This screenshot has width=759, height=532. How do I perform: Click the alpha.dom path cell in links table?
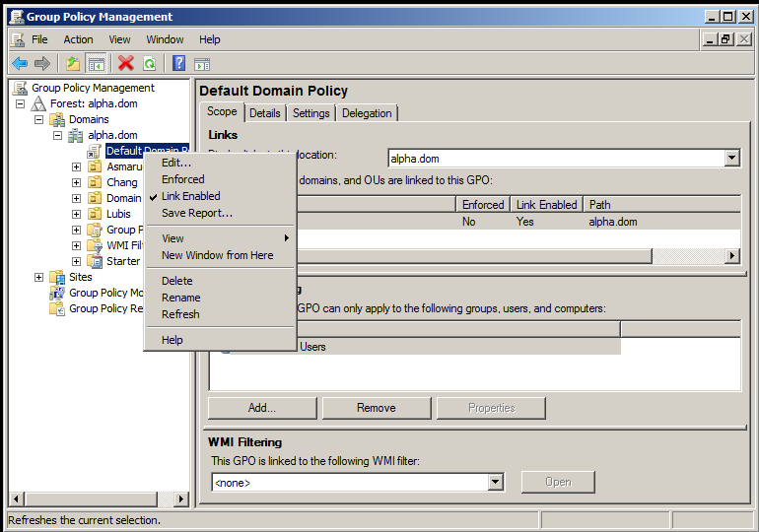613,222
